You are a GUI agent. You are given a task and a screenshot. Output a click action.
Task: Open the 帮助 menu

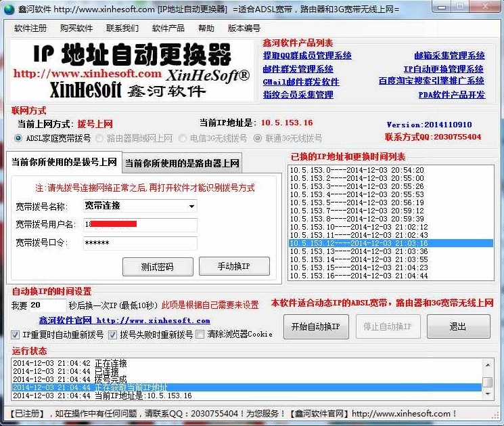(x=206, y=28)
